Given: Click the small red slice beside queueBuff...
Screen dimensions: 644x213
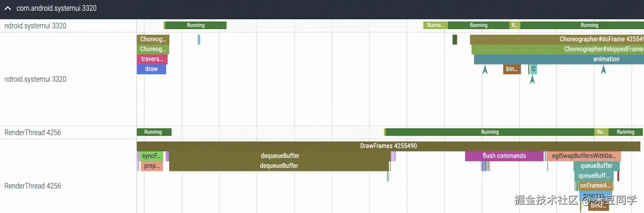Looking at the screenshot, I should 618,176.
